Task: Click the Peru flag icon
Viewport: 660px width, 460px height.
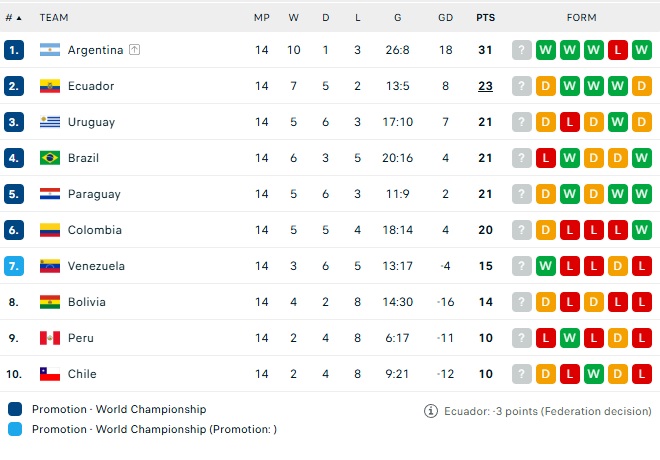Action: point(50,338)
